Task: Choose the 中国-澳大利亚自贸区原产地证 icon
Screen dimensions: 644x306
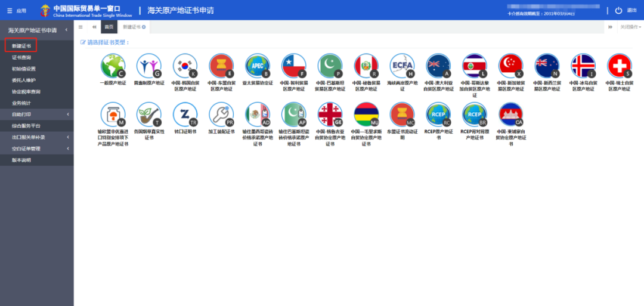Action: pos(438,66)
